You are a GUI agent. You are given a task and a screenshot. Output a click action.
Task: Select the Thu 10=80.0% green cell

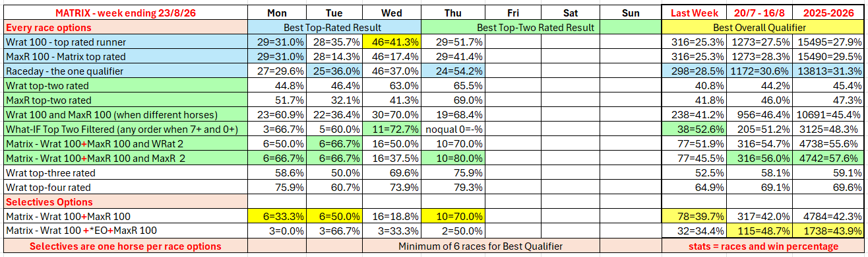point(452,159)
